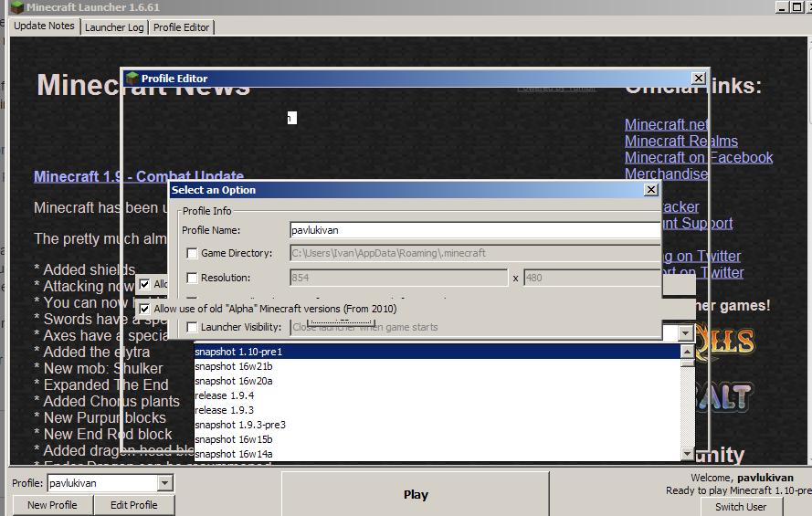Click the New Profile button
The height and width of the screenshot is (516, 812).
click(x=52, y=505)
